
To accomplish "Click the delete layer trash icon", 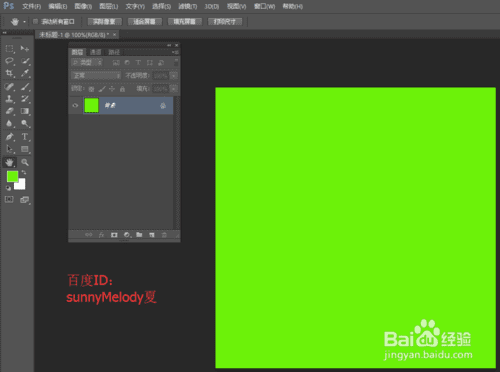I will [164, 235].
